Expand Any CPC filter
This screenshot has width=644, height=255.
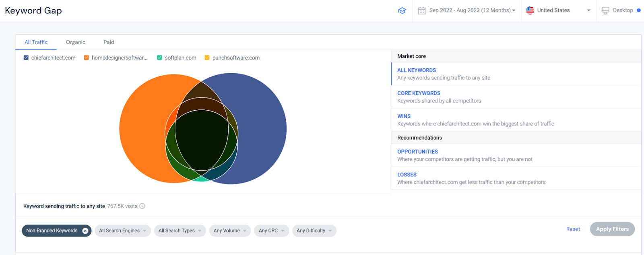tap(272, 231)
